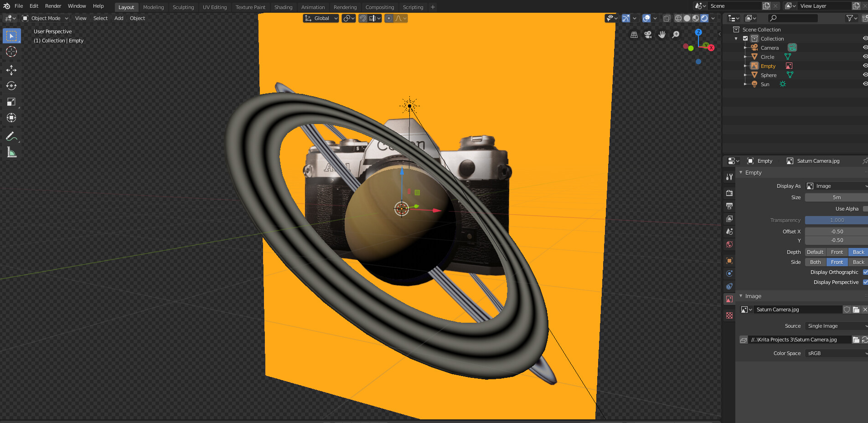
Task: Switch to orthographic grid view toggle
Action: 634,35
